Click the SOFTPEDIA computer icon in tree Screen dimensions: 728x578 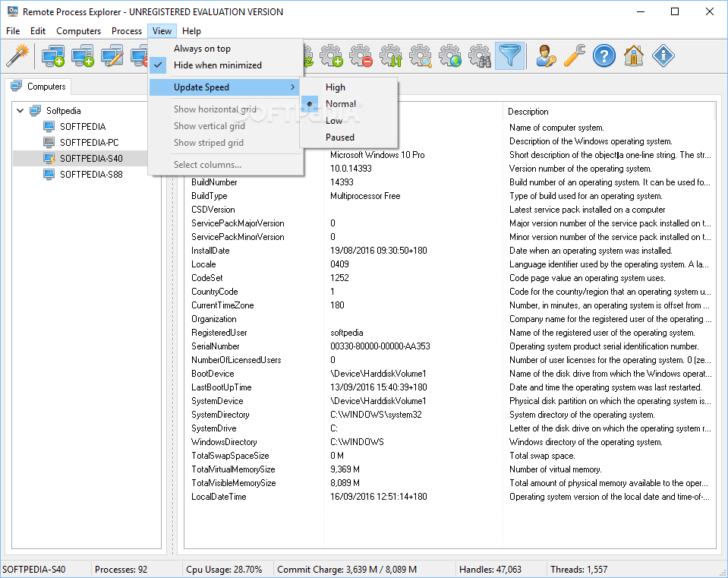(x=49, y=126)
